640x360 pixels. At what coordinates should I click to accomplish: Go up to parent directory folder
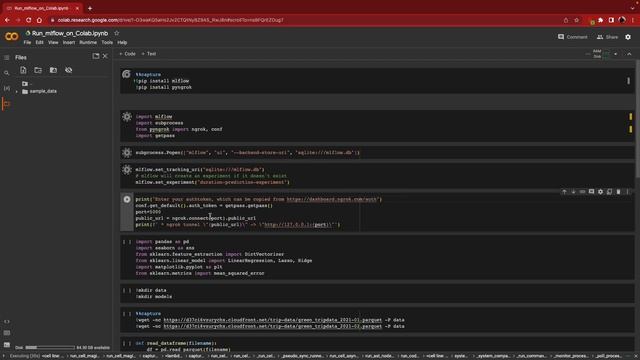click(25, 84)
